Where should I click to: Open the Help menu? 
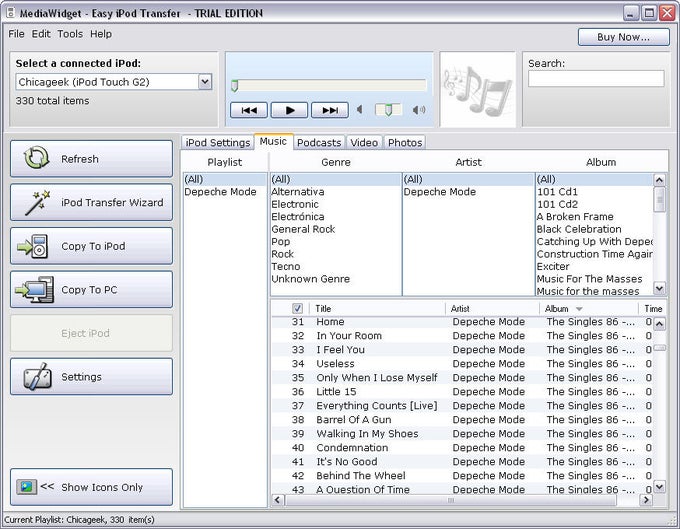coord(101,34)
